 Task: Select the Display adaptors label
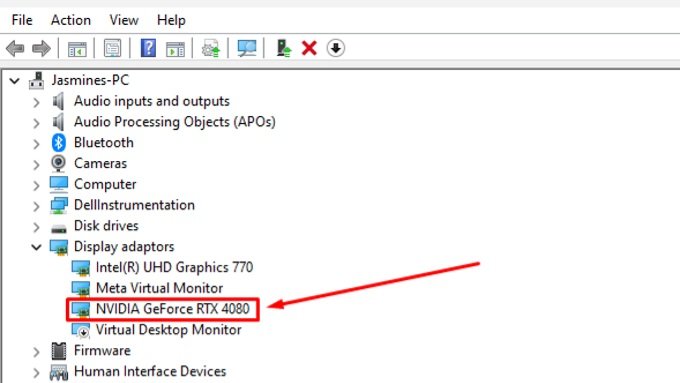tap(124, 247)
